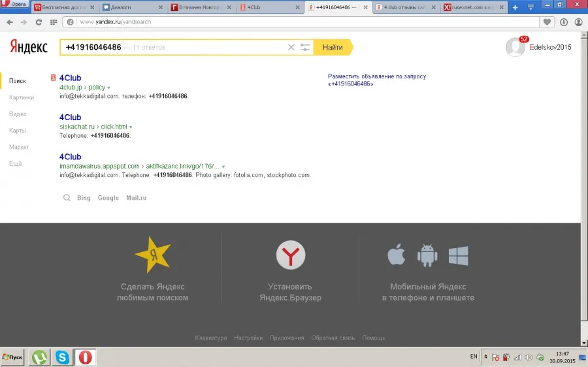
Task: Open Skype from the taskbar
Action: (62, 357)
